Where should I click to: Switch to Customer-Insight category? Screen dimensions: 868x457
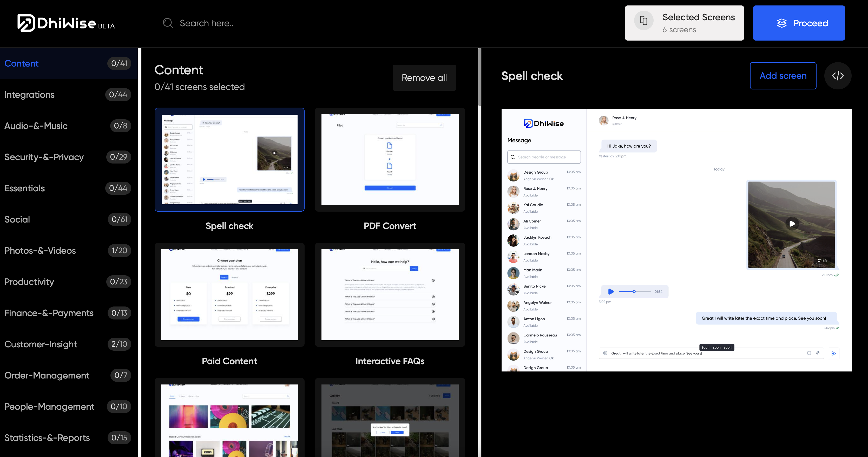41,344
